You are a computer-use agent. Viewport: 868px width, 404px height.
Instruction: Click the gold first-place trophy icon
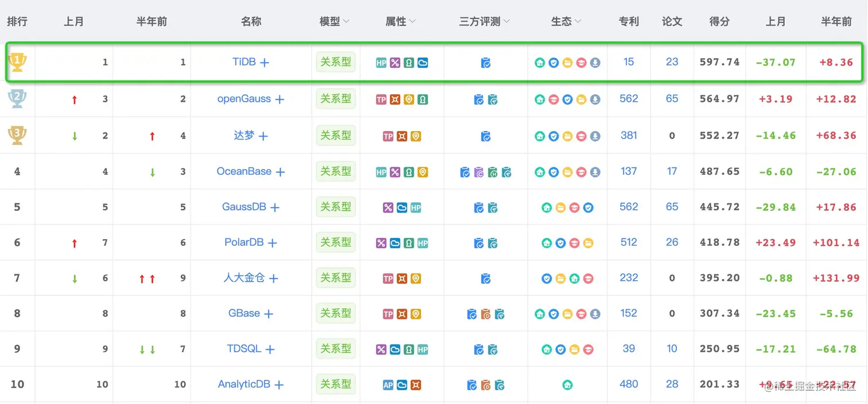pos(17,61)
